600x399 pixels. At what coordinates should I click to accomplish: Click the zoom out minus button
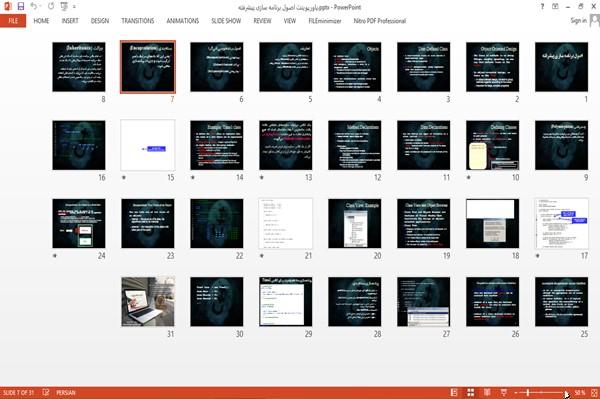[x=516, y=393]
